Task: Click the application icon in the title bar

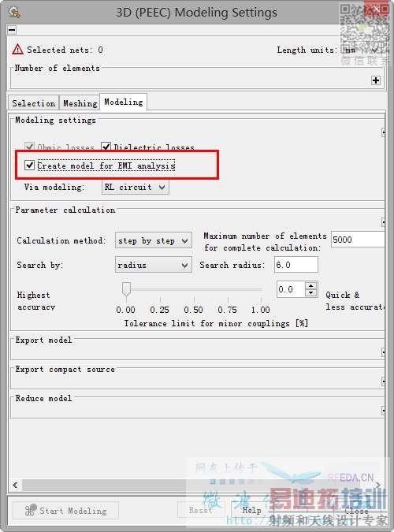Action: pyautogui.click(x=14, y=13)
